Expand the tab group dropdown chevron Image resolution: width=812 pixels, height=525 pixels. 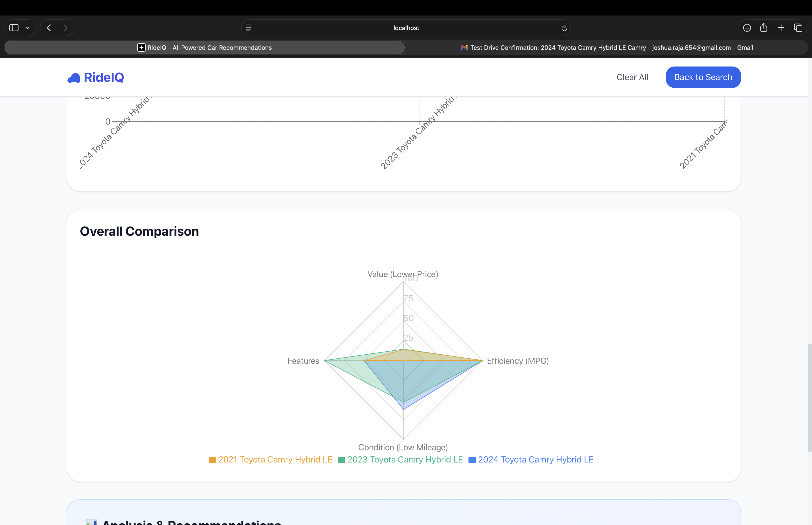tap(27, 28)
